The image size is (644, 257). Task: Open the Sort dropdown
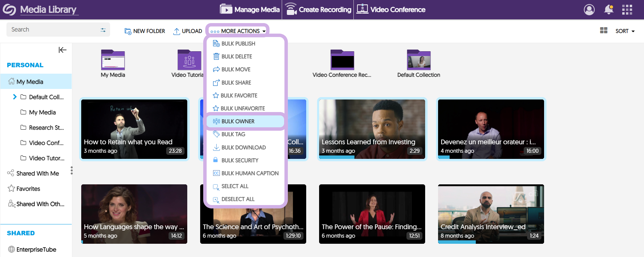[x=625, y=31]
